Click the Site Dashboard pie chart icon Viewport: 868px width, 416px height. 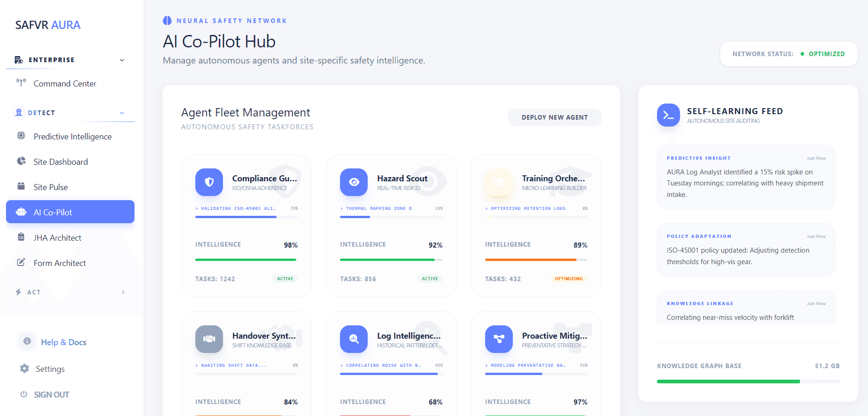coord(21,161)
